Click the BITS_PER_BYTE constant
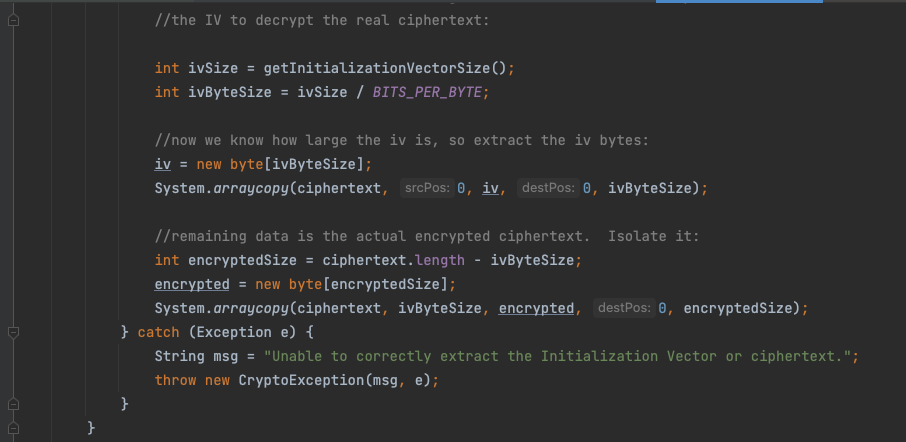The image size is (906, 442). point(427,92)
